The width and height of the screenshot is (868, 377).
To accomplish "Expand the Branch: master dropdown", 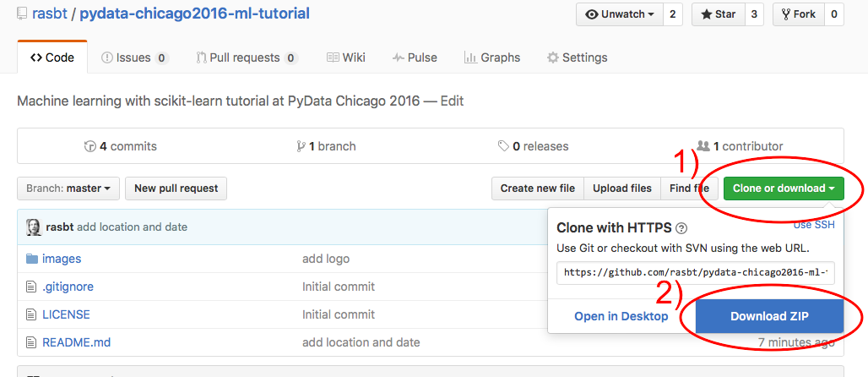I will (x=68, y=188).
